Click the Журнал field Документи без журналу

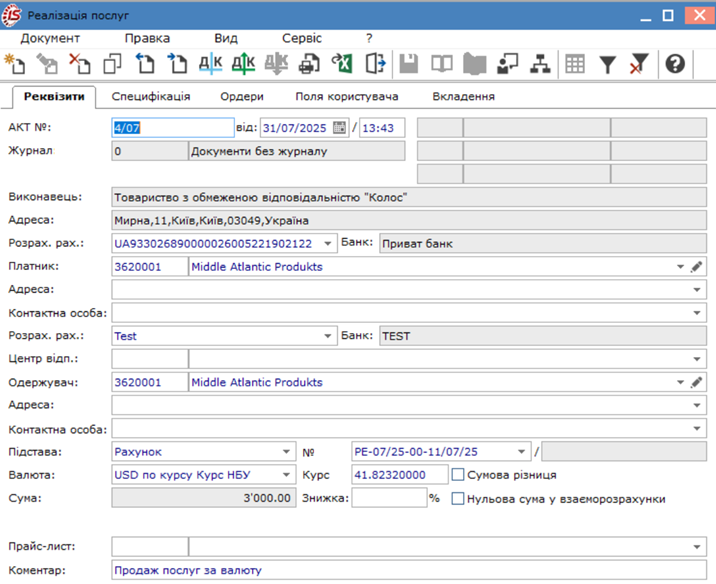coord(296,151)
